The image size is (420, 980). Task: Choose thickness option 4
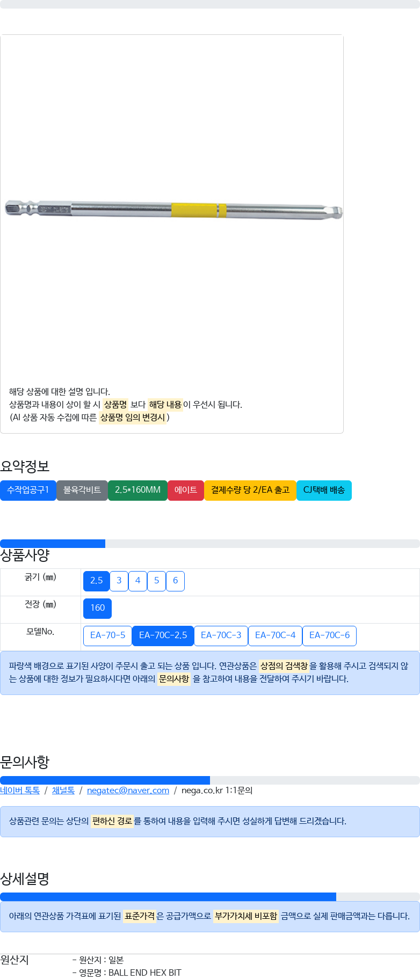137,581
